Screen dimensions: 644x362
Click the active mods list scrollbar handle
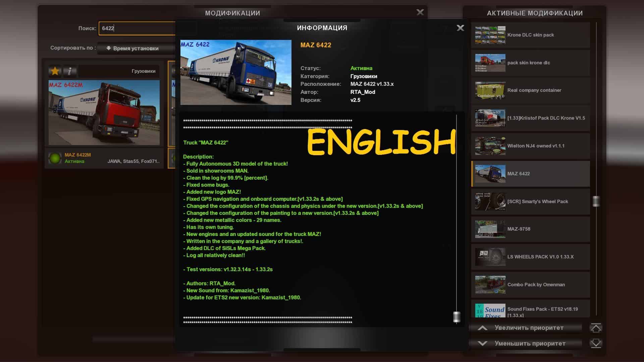596,201
